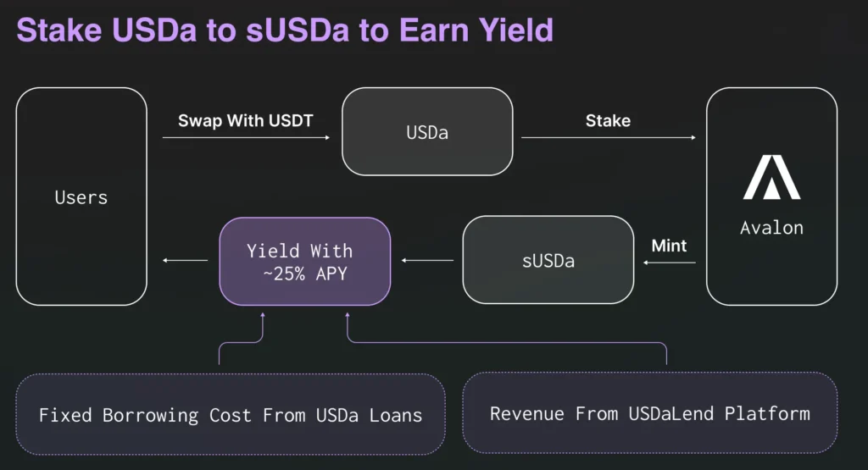This screenshot has height=470, width=868.
Task: Click arrow between sUSDa and Yield box
Action: 427,260
